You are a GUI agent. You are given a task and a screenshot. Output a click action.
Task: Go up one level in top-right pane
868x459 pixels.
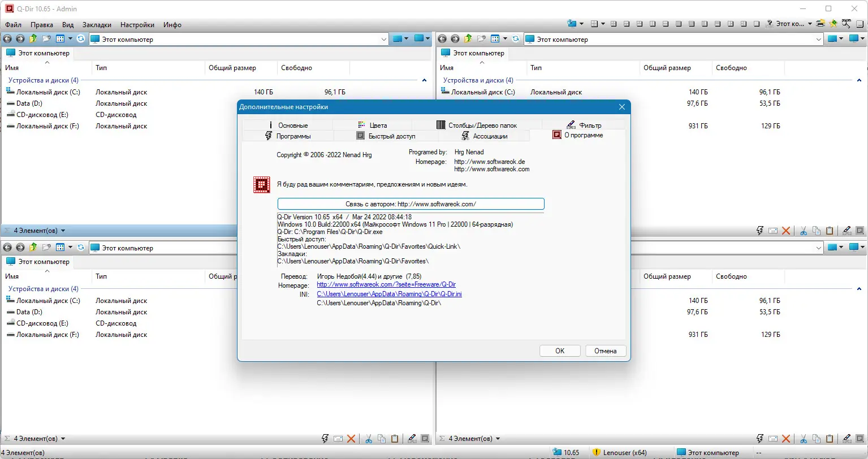pos(468,39)
